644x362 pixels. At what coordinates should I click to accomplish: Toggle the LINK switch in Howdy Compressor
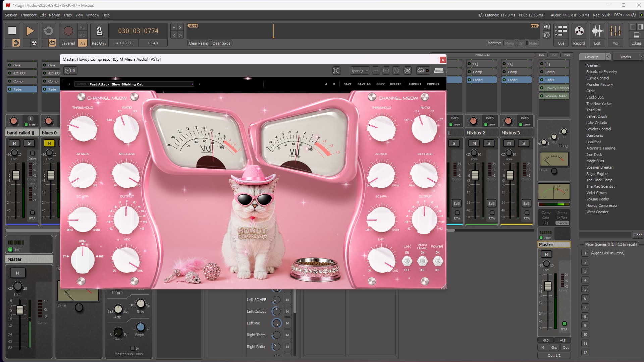click(407, 261)
